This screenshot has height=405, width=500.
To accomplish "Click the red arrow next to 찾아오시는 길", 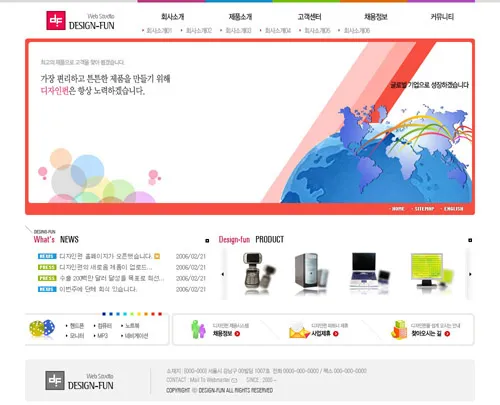I will [x=447, y=333].
